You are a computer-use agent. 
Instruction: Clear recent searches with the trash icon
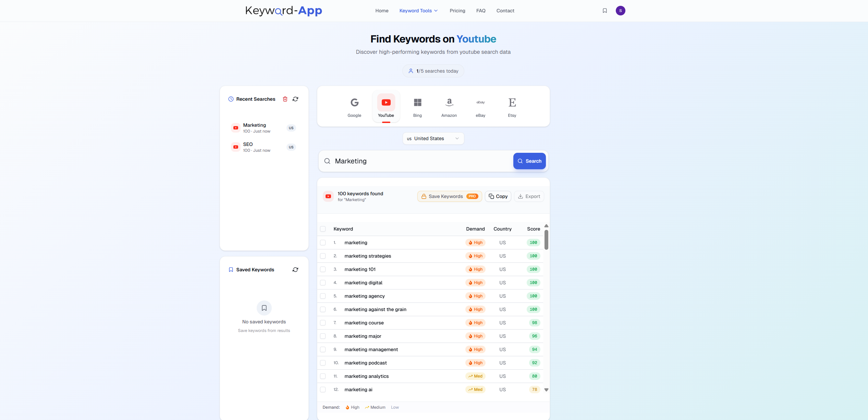click(x=285, y=99)
